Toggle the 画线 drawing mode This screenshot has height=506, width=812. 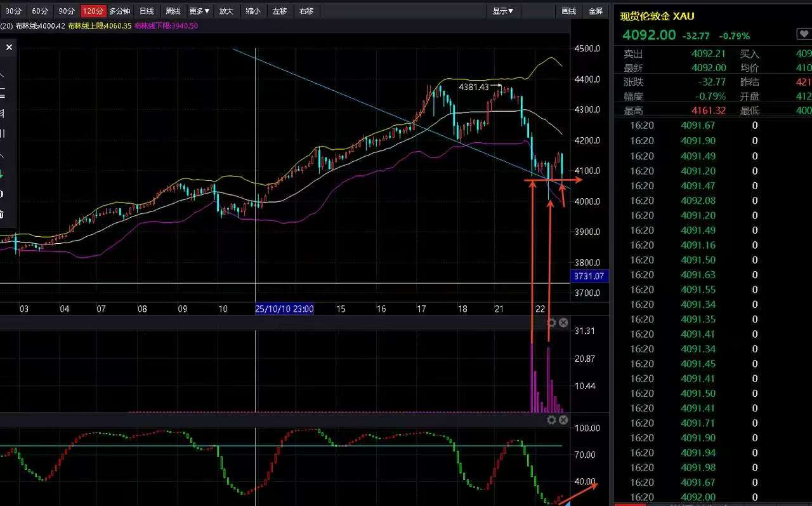pos(569,11)
